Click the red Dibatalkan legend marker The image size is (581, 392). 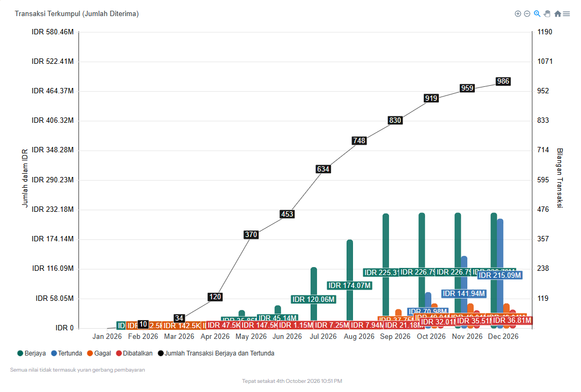tap(119, 353)
